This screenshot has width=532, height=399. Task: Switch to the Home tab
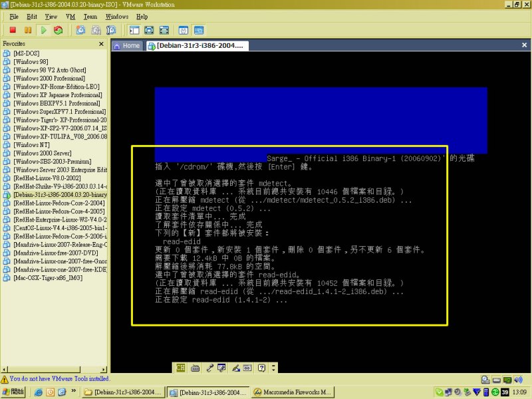pyautogui.click(x=127, y=46)
